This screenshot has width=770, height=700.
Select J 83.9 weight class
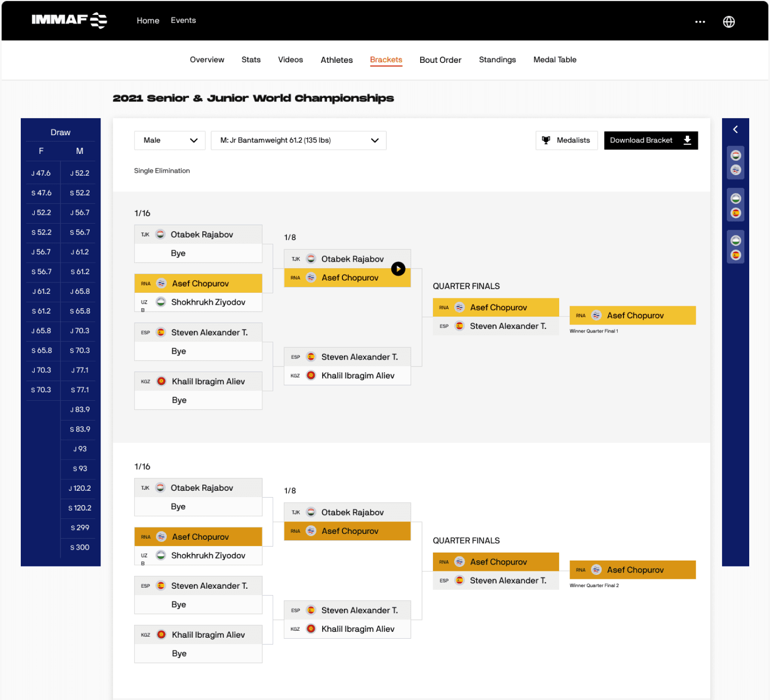(80, 410)
